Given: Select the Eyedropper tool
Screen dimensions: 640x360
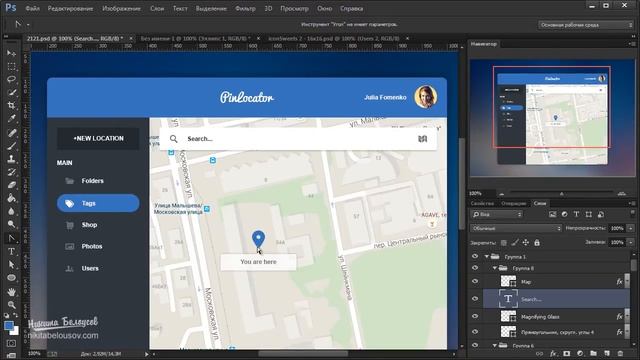Looking at the screenshot, I should pos(11,119).
